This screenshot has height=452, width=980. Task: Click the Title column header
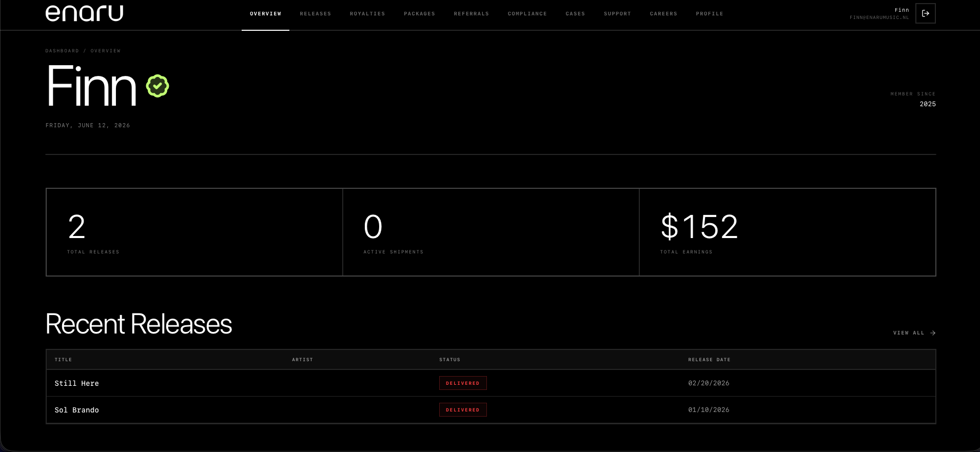click(64, 360)
